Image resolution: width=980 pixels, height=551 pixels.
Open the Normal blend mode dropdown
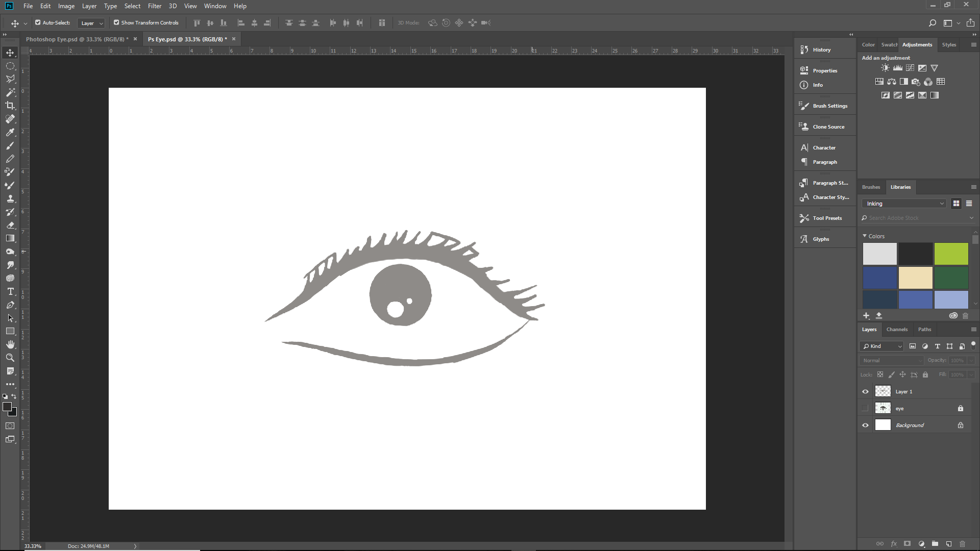pyautogui.click(x=892, y=360)
